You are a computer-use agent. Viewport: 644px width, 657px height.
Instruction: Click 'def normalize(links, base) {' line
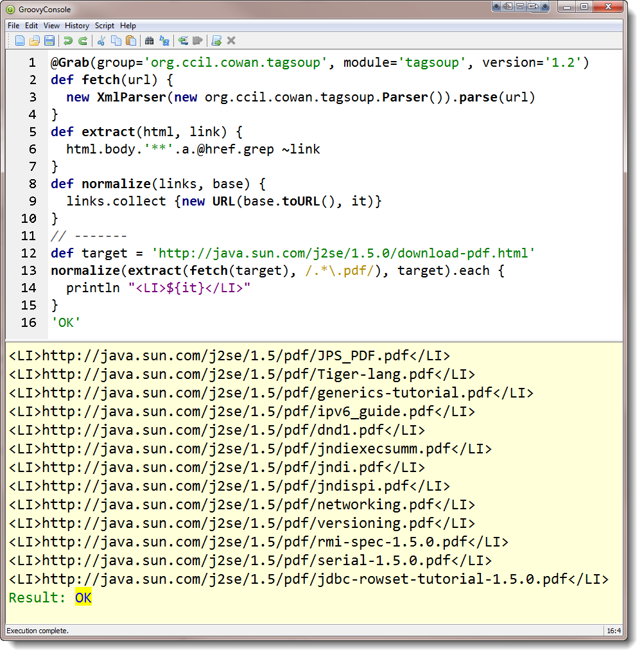[x=159, y=184]
